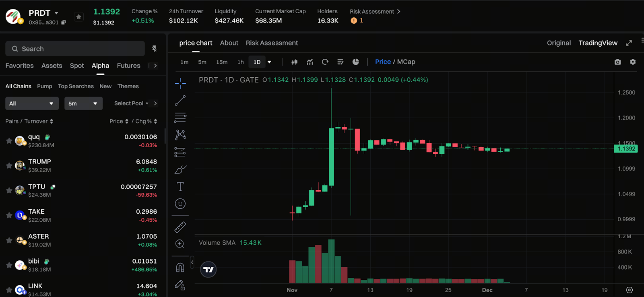This screenshot has width=644, height=297.
Task: Open the chart indicators menu
Action: tap(310, 62)
